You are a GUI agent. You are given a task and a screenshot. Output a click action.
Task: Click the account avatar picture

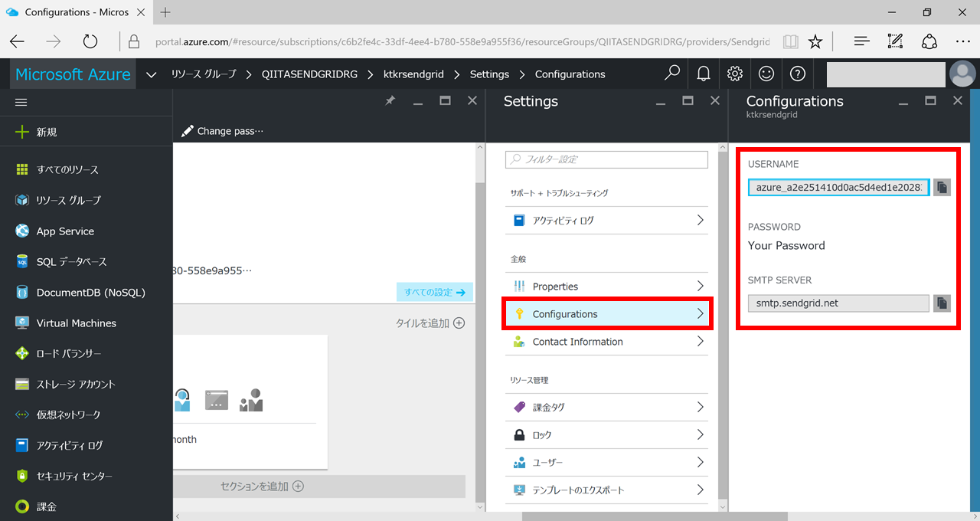962,74
